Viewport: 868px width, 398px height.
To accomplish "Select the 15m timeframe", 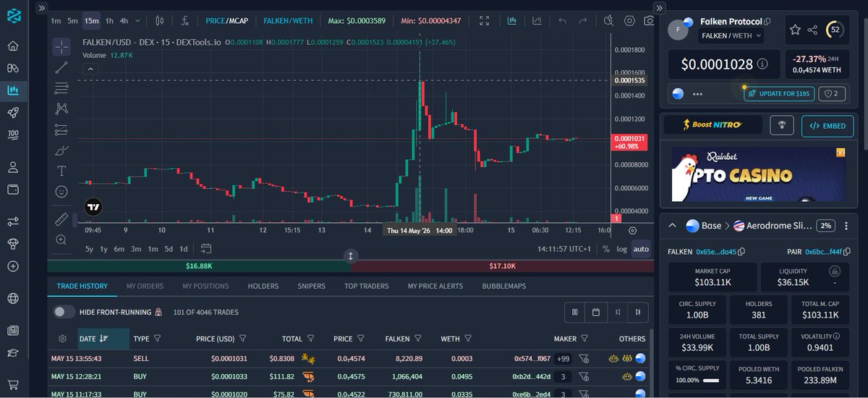I will click(91, 20).
